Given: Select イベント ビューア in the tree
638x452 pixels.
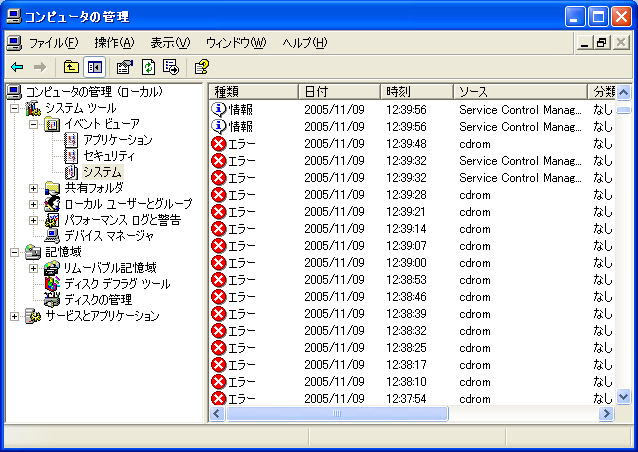Looking at the screenshot, I should tap(102, 124).
